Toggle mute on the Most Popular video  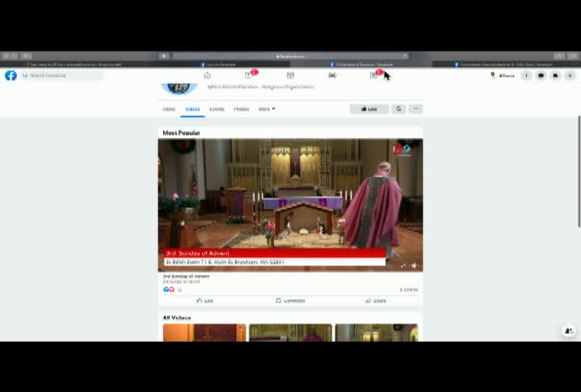(414, 265)
